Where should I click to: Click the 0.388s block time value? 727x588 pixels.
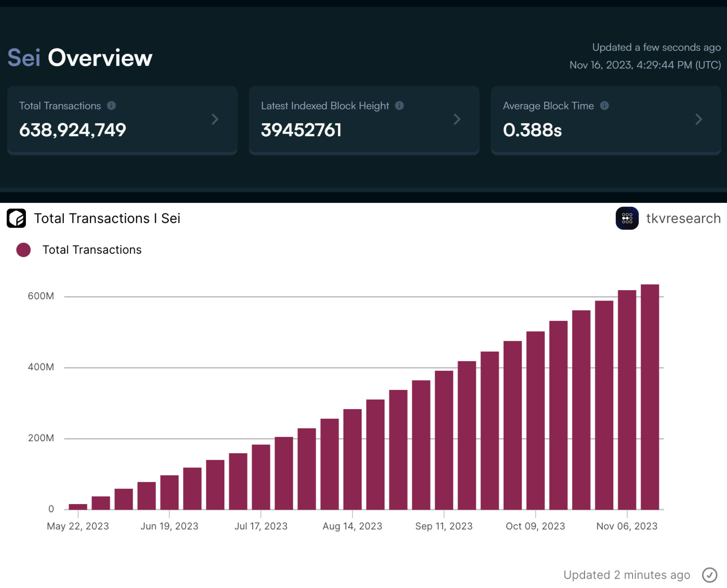[x=532, y=130]
